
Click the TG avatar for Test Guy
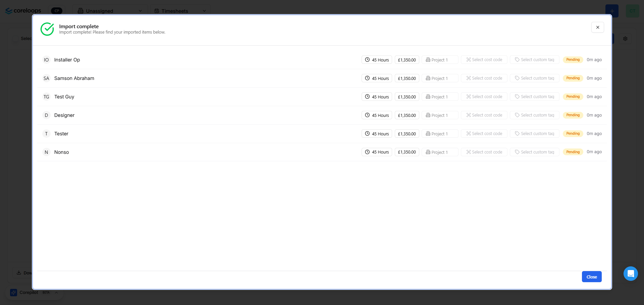[46, 97]
